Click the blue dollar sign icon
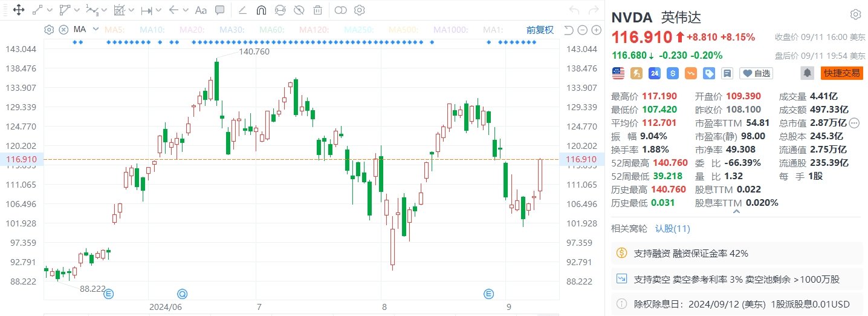Viewport: 868px width, 316px height. (673, 73)
